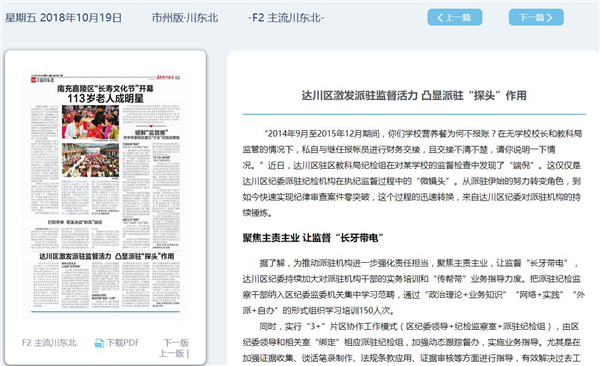Click the 破解"监督难" article in thumbnail

tap(152, 132)
